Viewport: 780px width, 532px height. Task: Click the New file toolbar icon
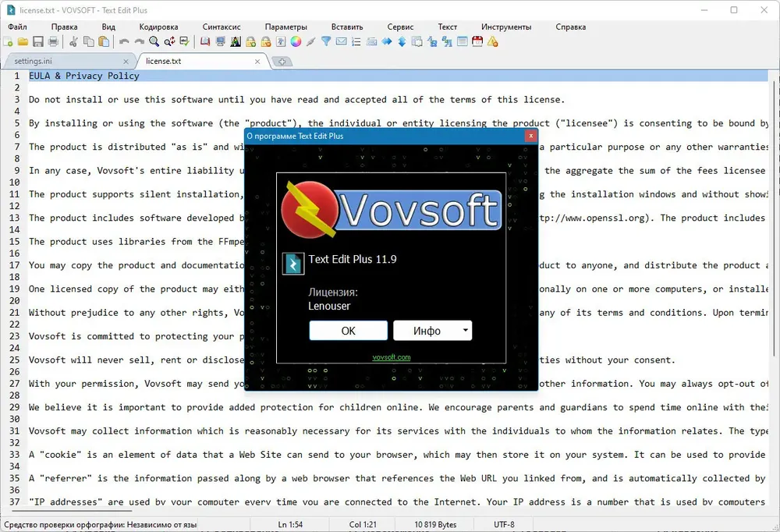tap(8, 42)
